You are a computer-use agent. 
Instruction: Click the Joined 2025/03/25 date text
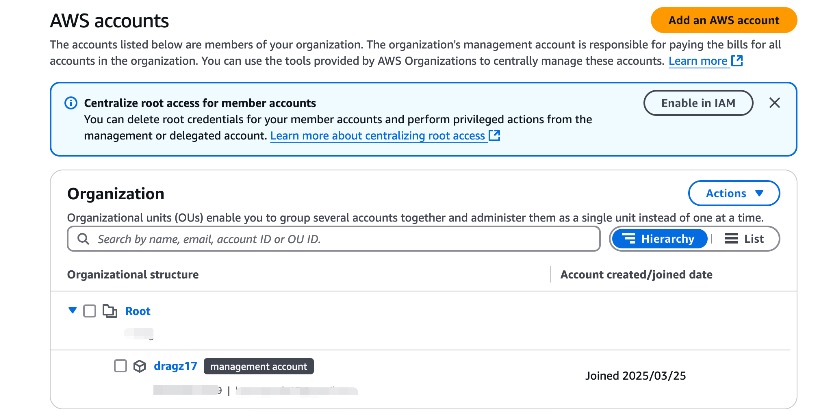[x=636, y=376]
